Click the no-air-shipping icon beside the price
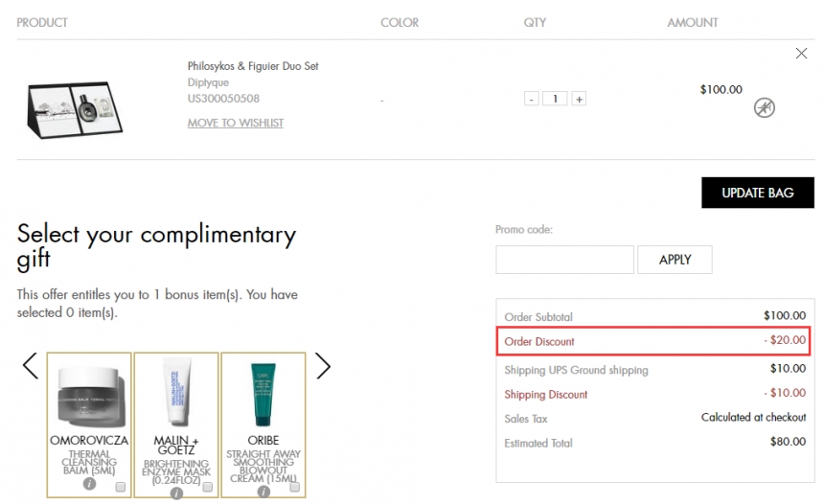This screenshot has width=824, height=504. click(764, 107)
